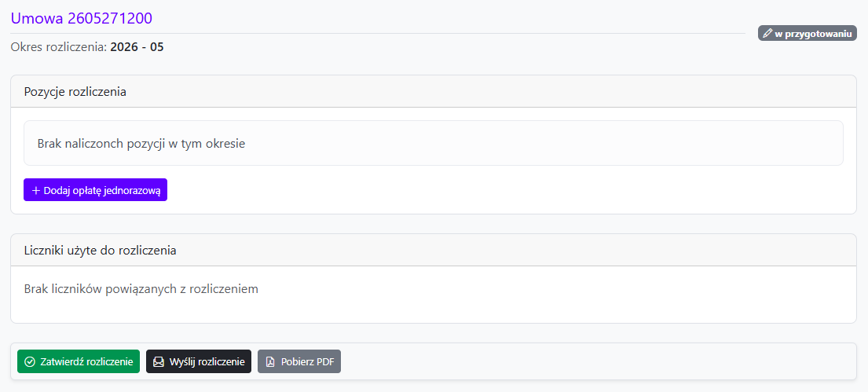Click the plus icon on Dodaj opłatę
This screenshot has width=868, height=392.
(x=36, y=190)
